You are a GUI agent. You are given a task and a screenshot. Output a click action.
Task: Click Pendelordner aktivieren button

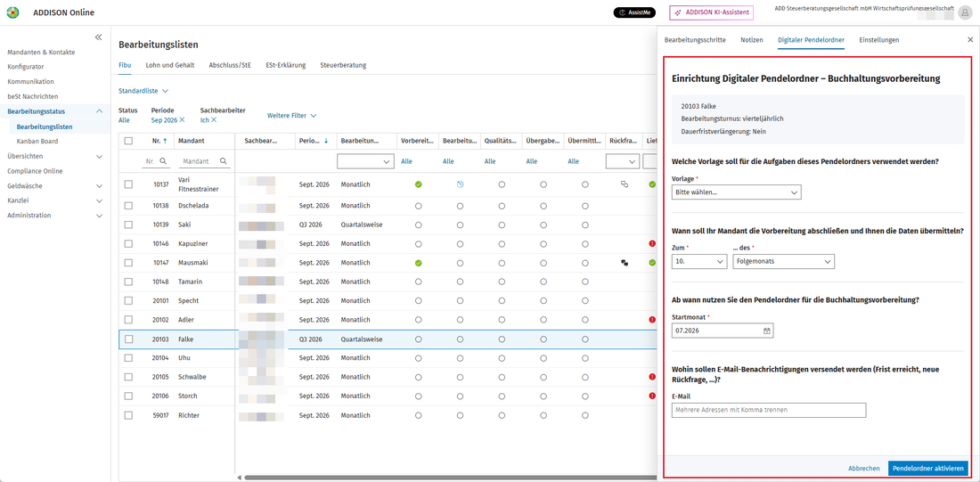click(928, 469)
